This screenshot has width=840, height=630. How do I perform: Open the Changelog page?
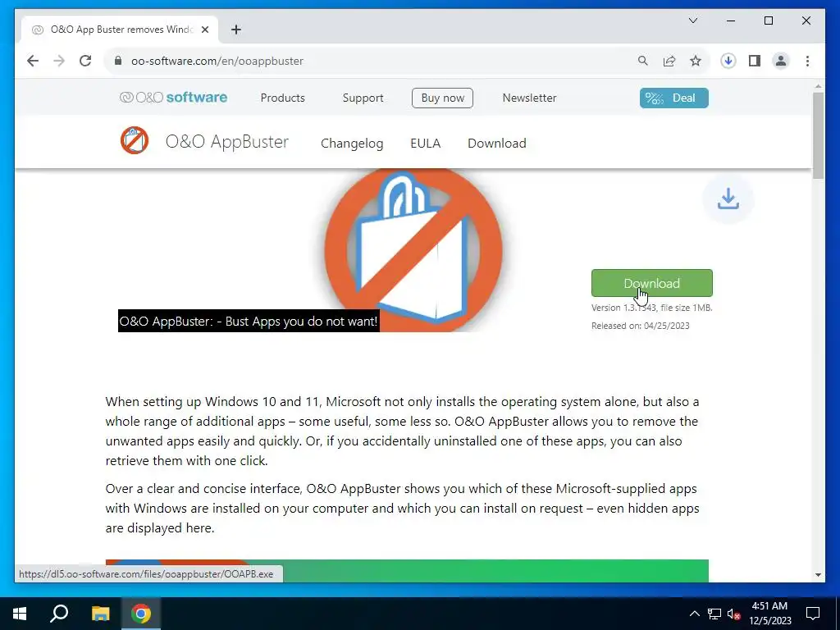(352, 144)
